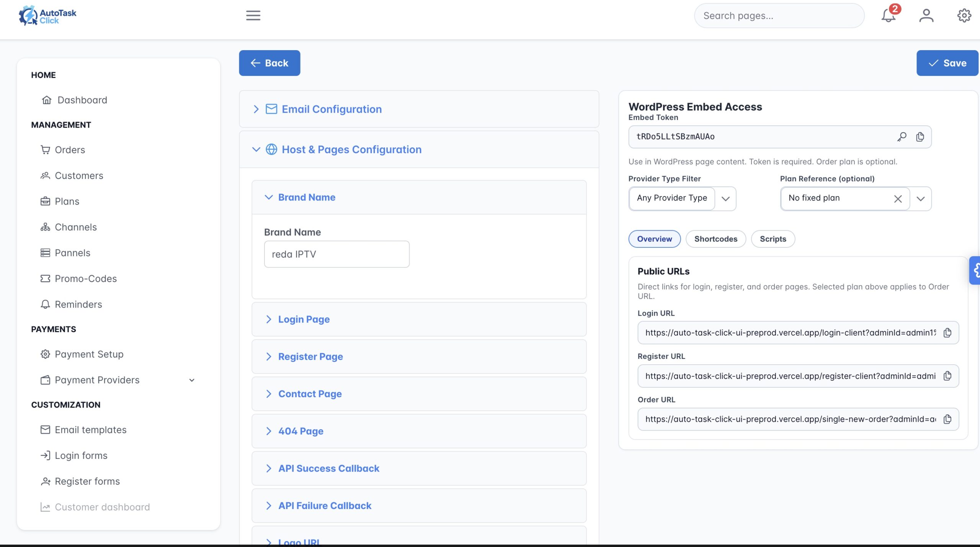Open Plans from the sidebar
The image size is (980, 547).
click(x=60, y=201)
